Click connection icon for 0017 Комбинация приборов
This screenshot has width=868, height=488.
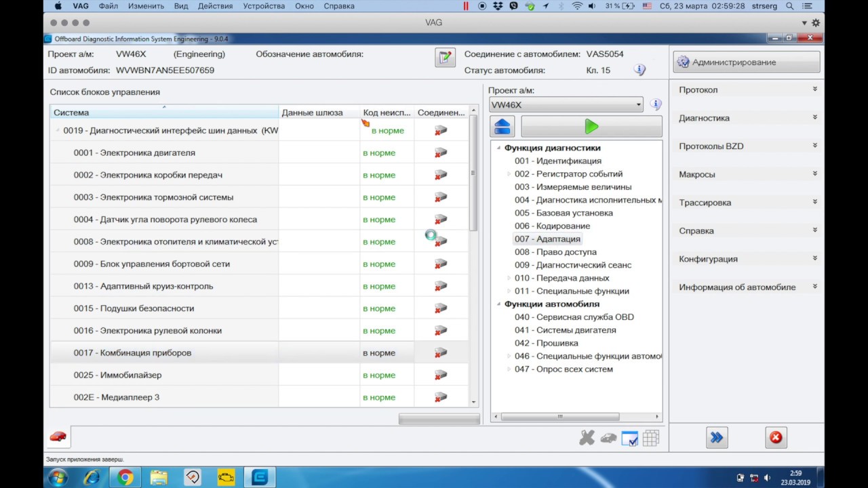point(441,352)
